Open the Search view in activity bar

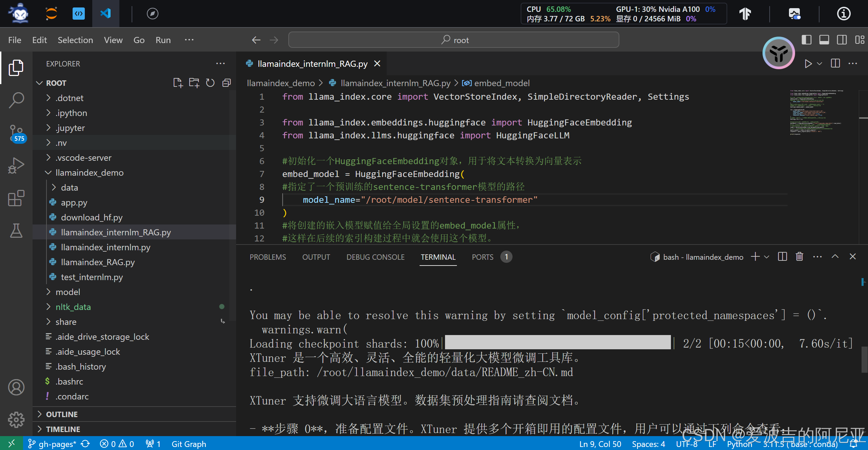(16, 100)
